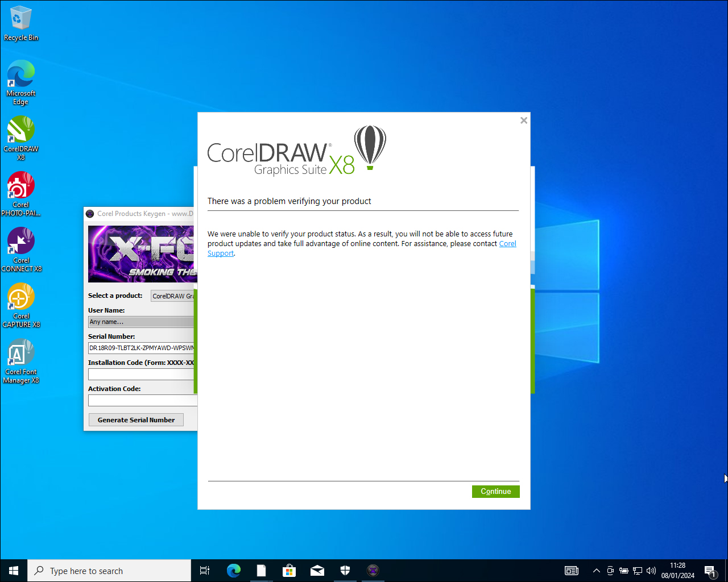
Task: Show hidden icons in the system tray
Action: (596, 571)
